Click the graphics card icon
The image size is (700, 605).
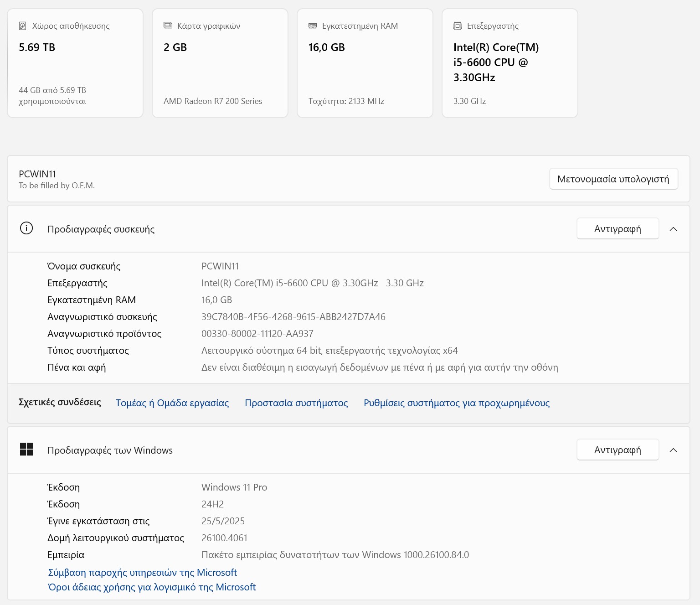pyautogui.click(x=168, y=26)
